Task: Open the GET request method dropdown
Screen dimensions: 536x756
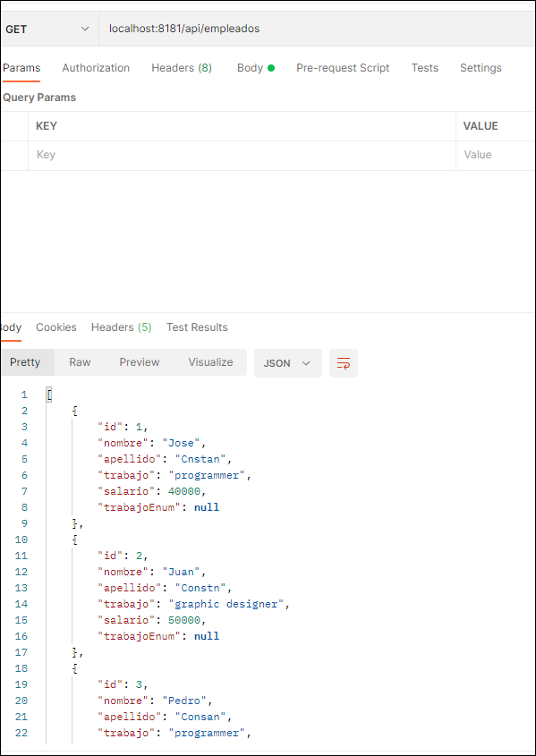Action: [49, 29]
